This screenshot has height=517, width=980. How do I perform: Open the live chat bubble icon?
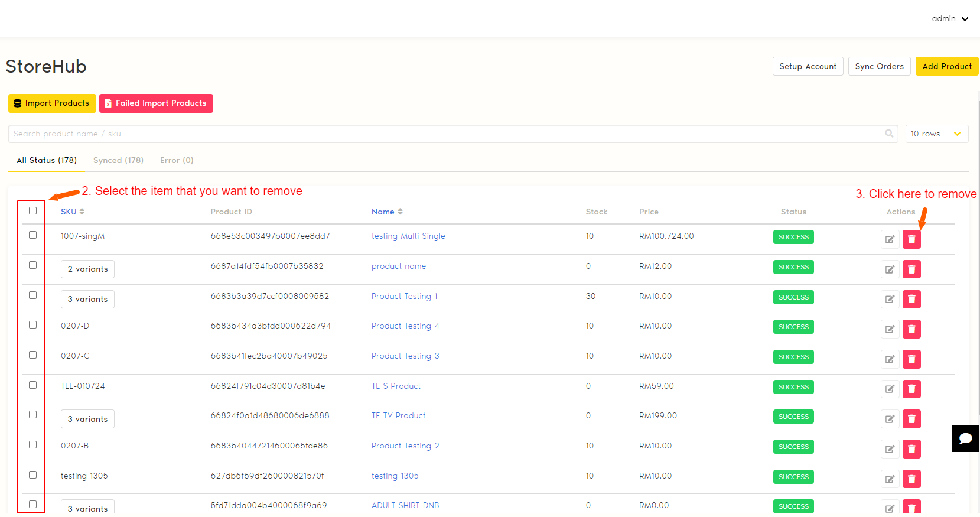[965, 438]
